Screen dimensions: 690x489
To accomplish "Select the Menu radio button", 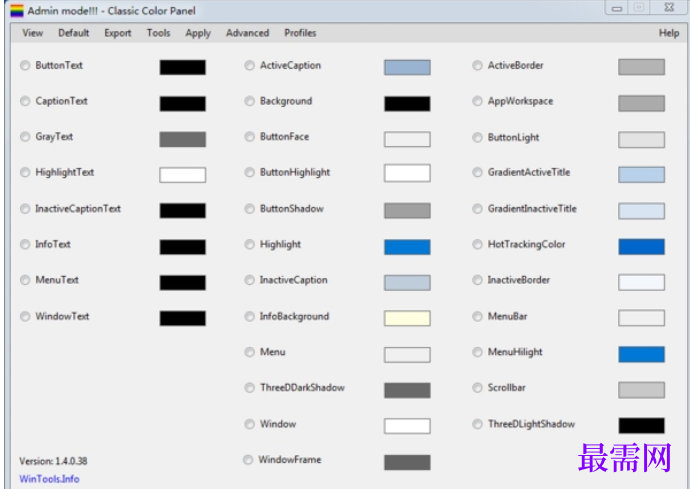I will pyautogui.click(x=250, y=352).
